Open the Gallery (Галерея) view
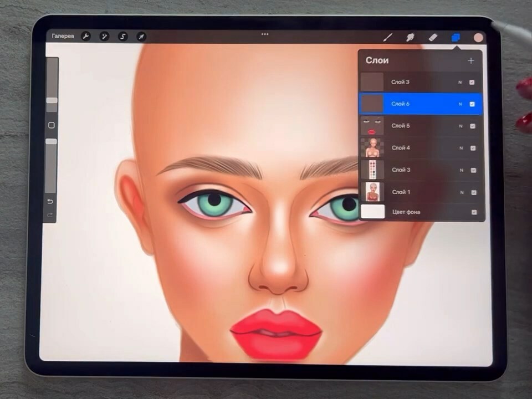The width and height of the screenshot is (532, 399). [63, 36]
